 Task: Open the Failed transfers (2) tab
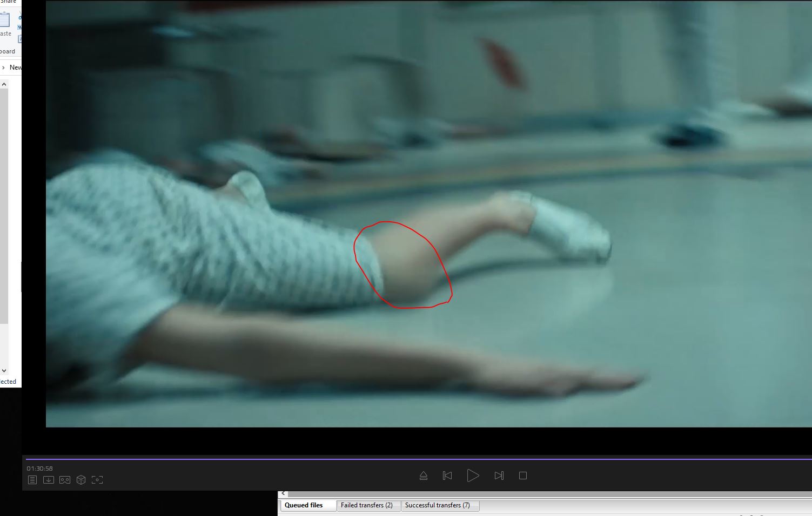366,505
